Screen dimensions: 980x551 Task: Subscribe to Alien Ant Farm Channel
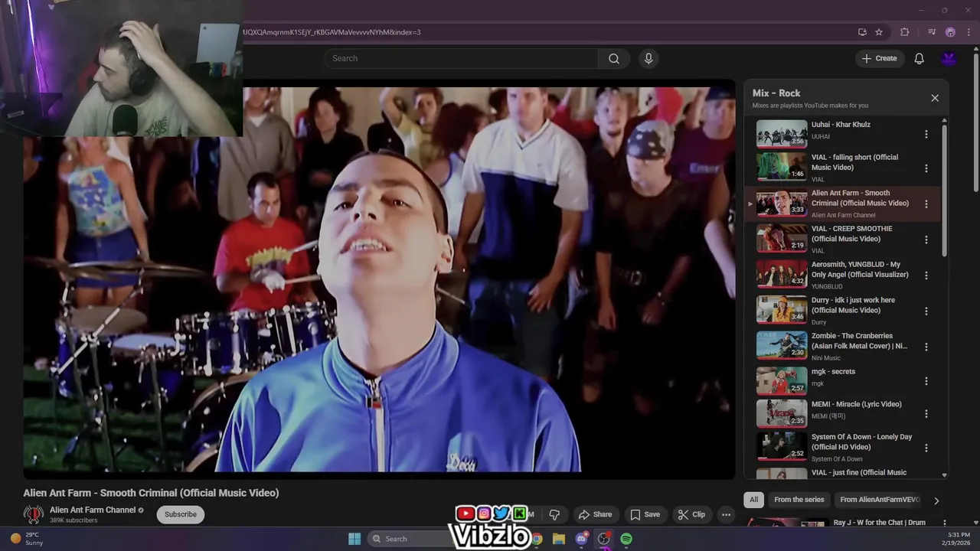pos(181,514)
